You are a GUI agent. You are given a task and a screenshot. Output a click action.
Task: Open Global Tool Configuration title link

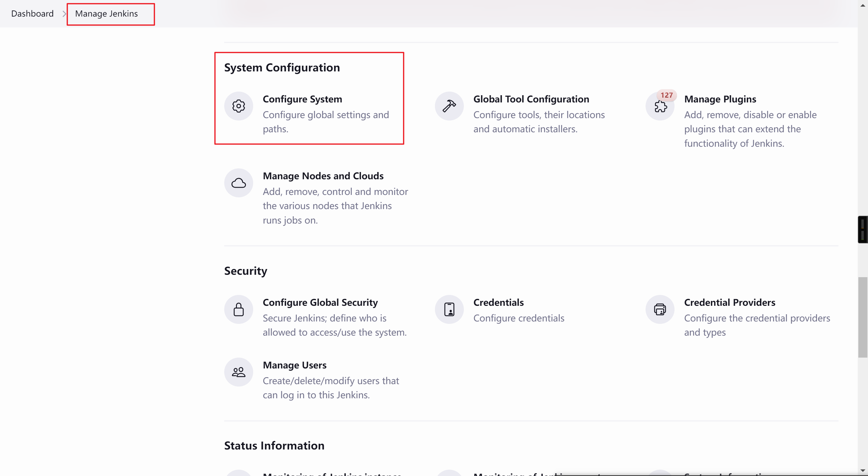[x=531, y=99]
